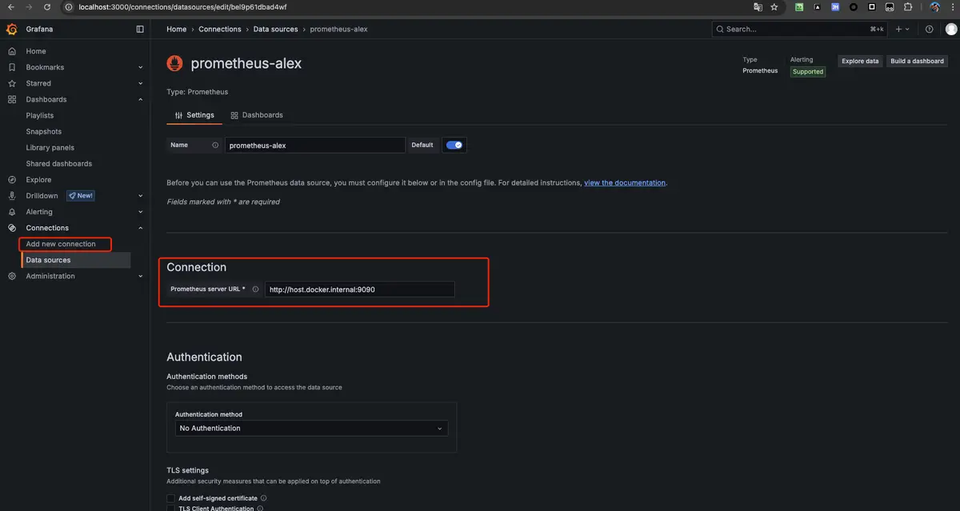Open the view the documentation link
Viewport: 960px width, 511px height.
point(624,183)
